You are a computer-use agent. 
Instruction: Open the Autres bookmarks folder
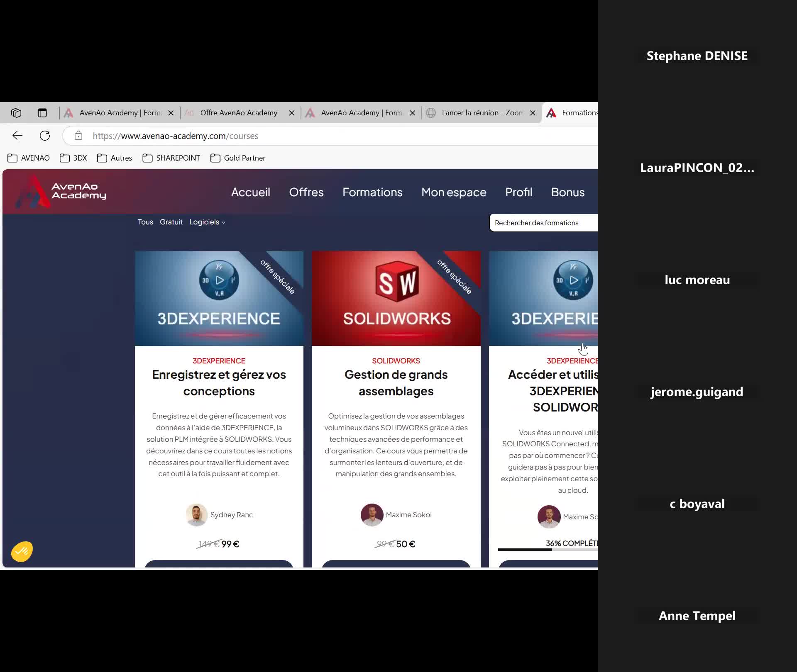click(115, 158)
